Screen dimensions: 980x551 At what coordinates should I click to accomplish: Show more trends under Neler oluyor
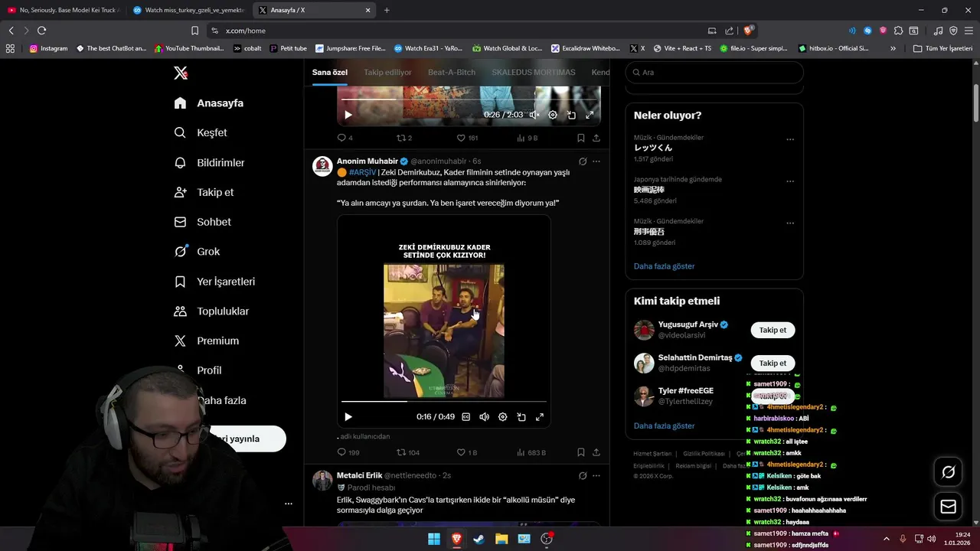tap(664, 266)
